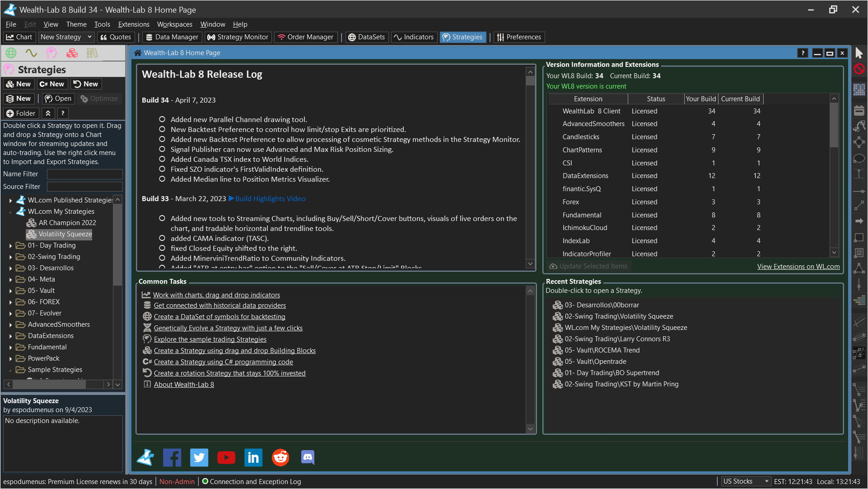Open the US Stocks market dropdown
868x489 pixels.
pos(745,482)
